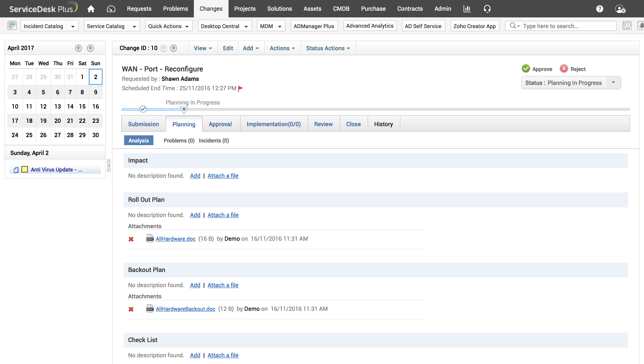Click the green Approve checkmark icon
Screen dimensions: 644x364
coord(526,69)
